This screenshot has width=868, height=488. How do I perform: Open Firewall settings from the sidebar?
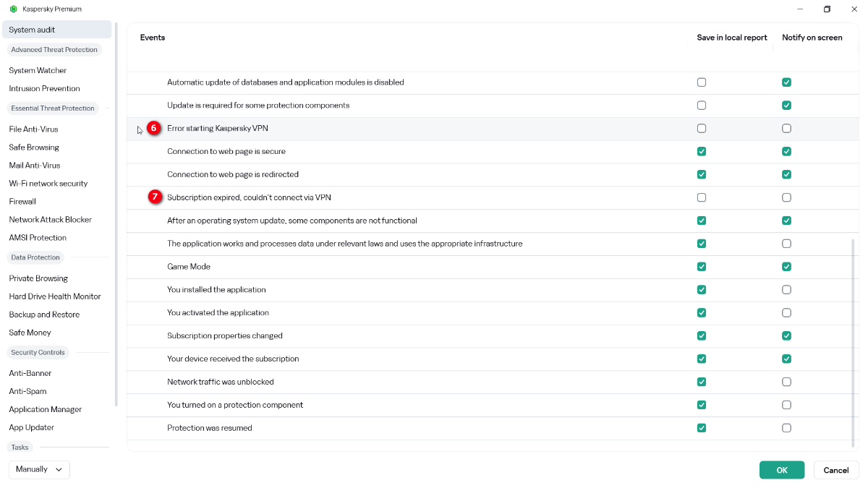pyautogui.click(x=22, y=202)
